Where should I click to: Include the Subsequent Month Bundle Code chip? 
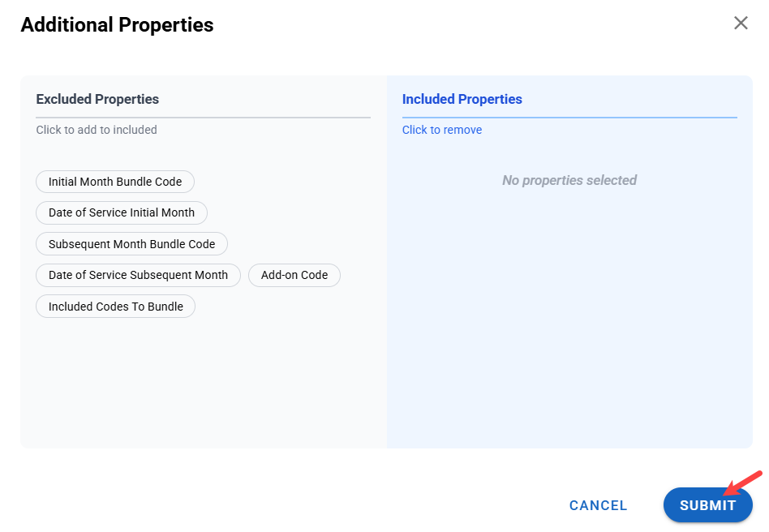tap(131, 244)
